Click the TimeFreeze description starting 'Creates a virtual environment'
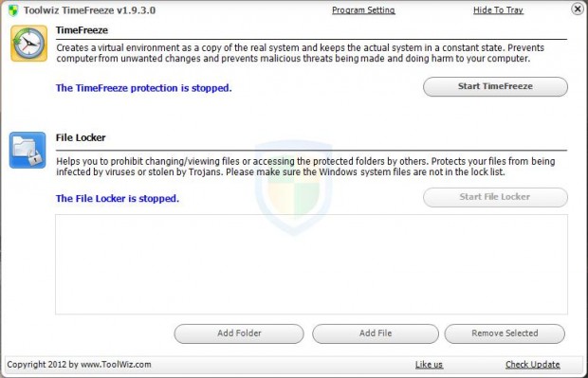 300,53
